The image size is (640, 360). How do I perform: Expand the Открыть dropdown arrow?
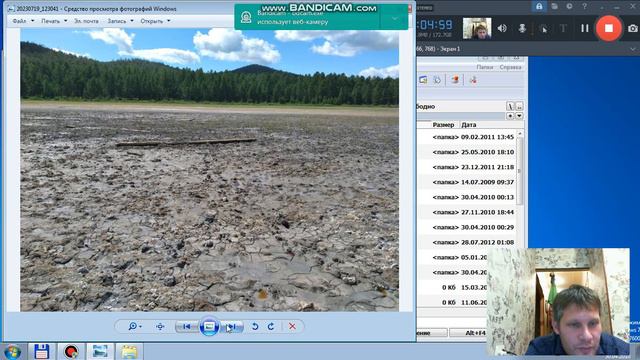169,21
